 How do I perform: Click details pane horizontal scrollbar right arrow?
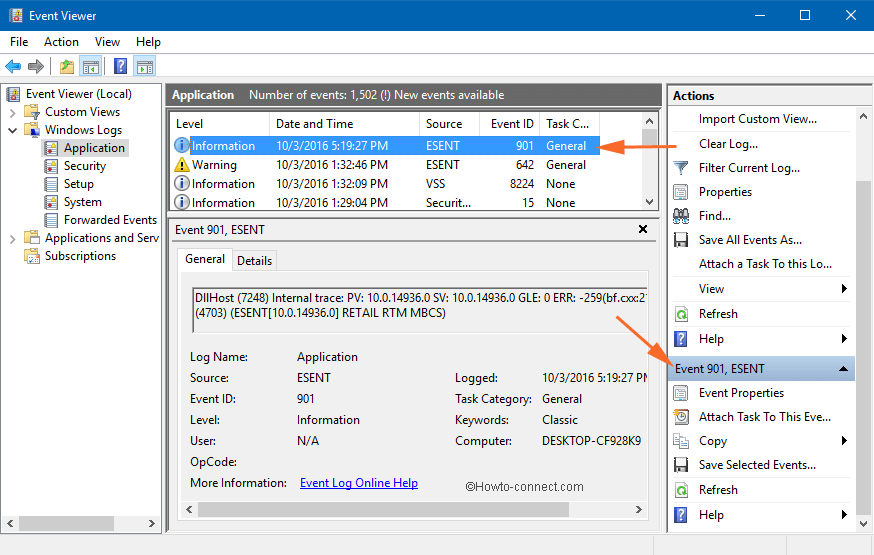coord(639,509)
